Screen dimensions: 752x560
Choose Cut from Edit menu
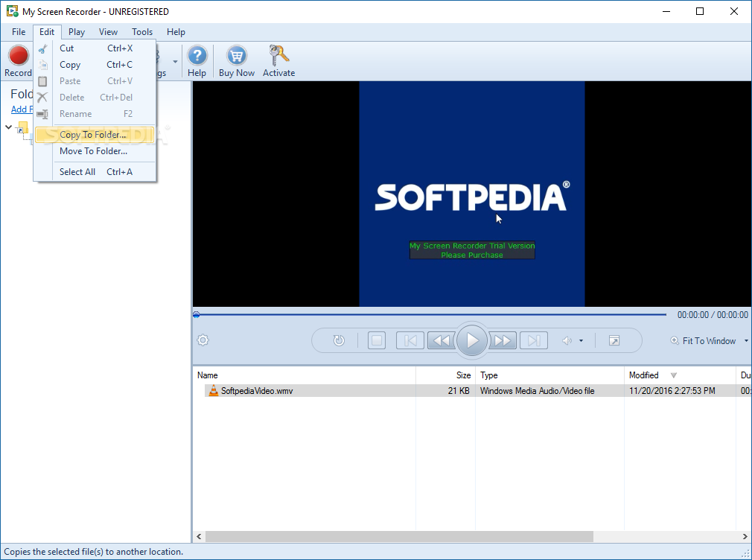95,48
